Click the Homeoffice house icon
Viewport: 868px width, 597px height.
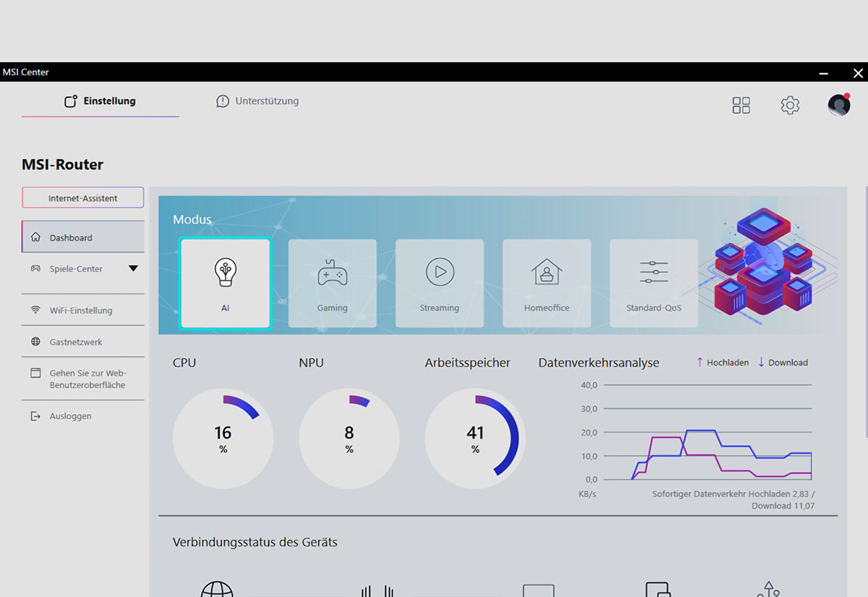[547, 272]
